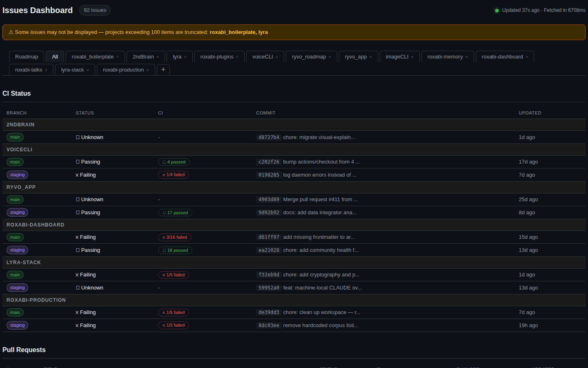Screen dimensions: 588x368
Task: Dismiss the imageCLI tab with its x
Action: pos(412,57)
